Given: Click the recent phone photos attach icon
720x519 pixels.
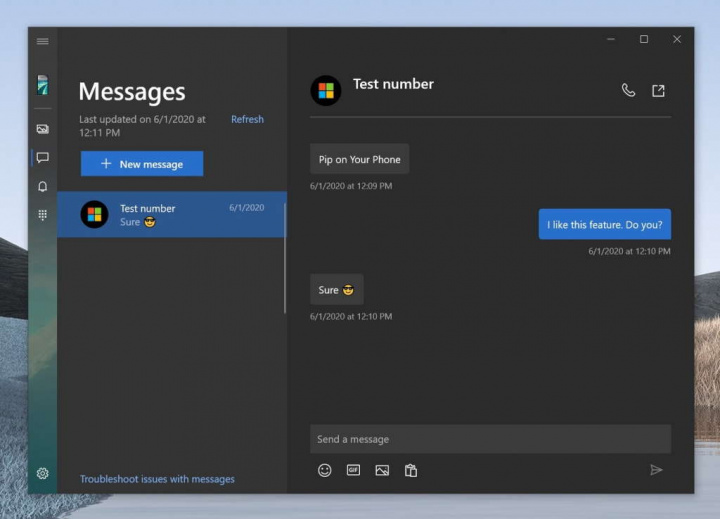Looking at the screenshot, I should 410,470.
